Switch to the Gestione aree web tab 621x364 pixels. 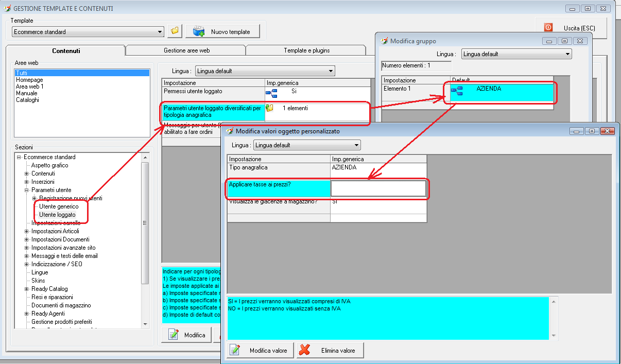coord(186,50)
